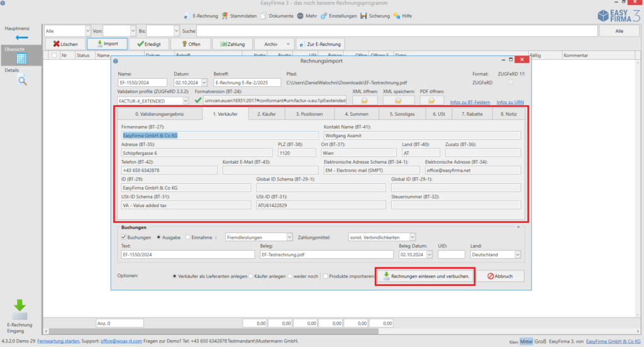Screen dimensions: 644x347
Task: Click the Zur E-Rechnung button
Action: tap(320, 44)
